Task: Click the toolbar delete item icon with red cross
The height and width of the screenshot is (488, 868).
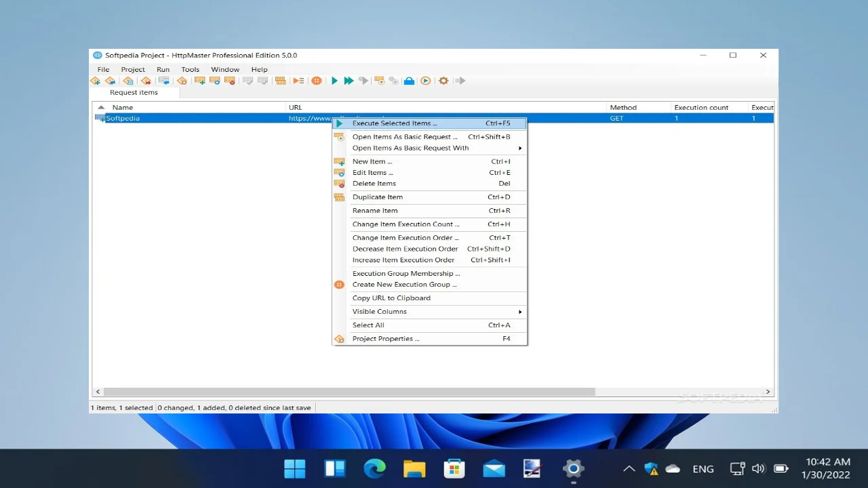Action: [230, 81]
